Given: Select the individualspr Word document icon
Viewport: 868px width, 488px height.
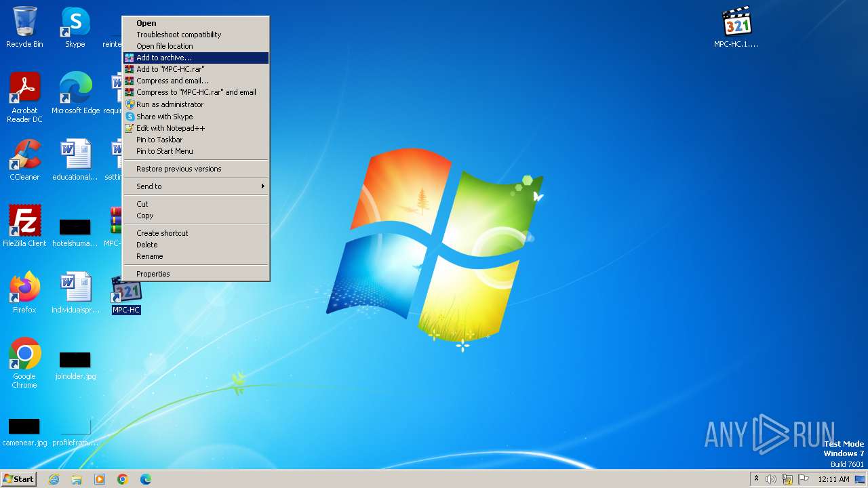Looking at the screenshot, I should 75,293.
